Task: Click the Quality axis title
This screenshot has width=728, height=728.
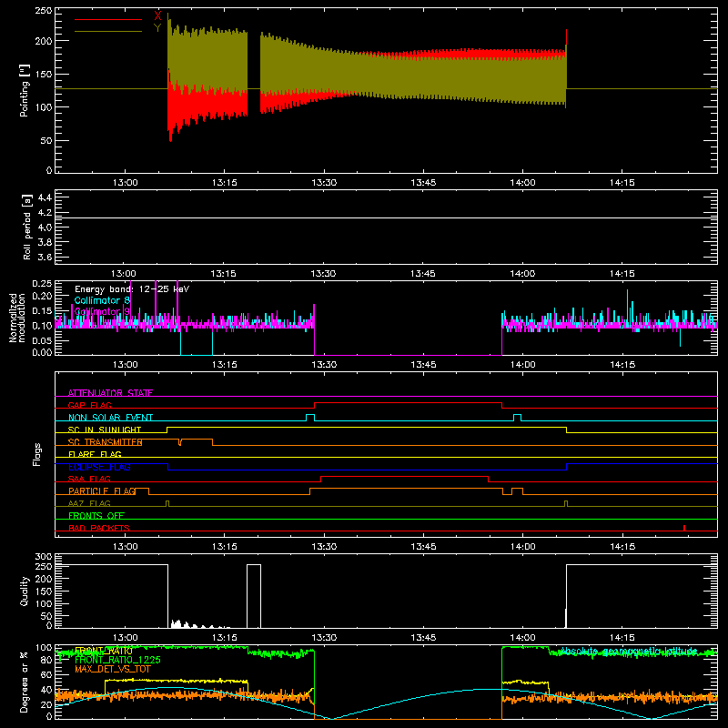Action: tap(25, 591)
